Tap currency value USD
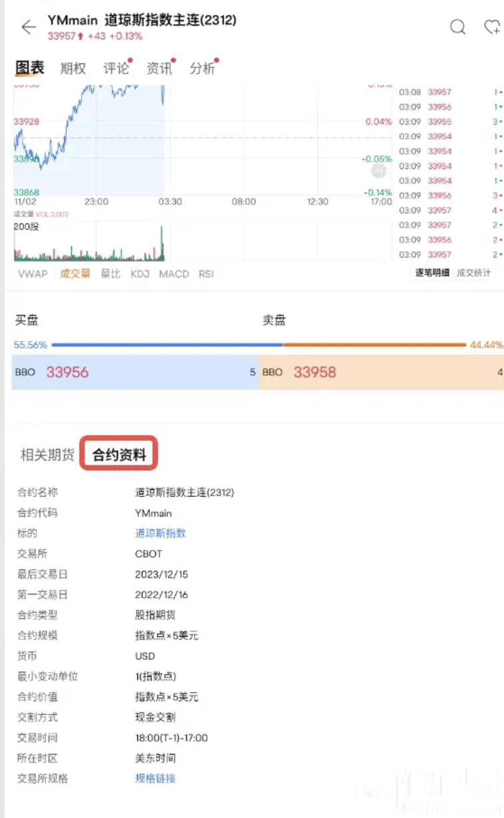This screenshot has height=818, width=504. (x=145, y=656)
